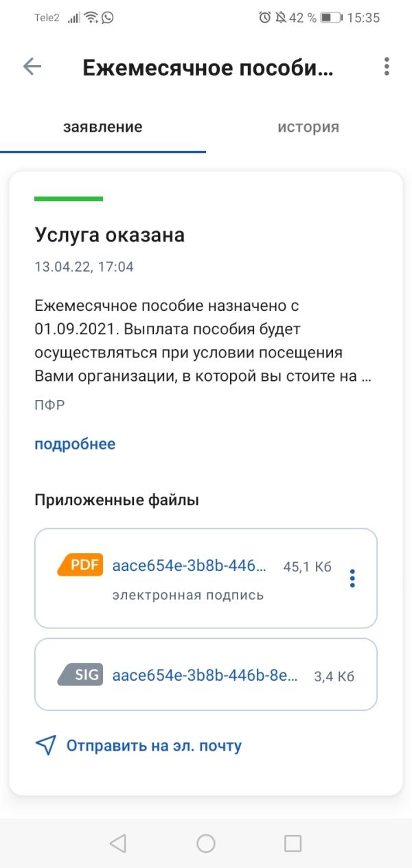The width and height of the screenshot is (412, 868).
Task: Tap the paper plane send icon
Action: [x=44, y=745]
